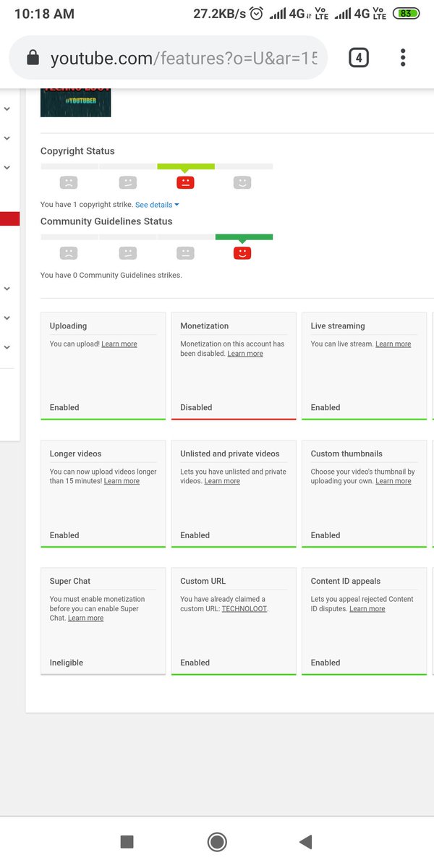Tap the Custom URL card title
Image resolution: width=434 pixels, height=868 pixels.
click(203, 581)
